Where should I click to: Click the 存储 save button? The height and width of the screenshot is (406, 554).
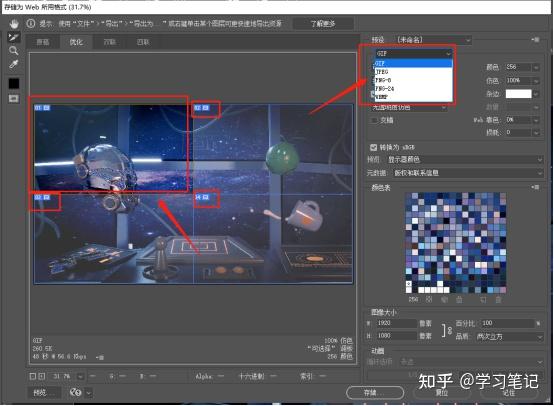pyautogui.click(x=375, y=393)
